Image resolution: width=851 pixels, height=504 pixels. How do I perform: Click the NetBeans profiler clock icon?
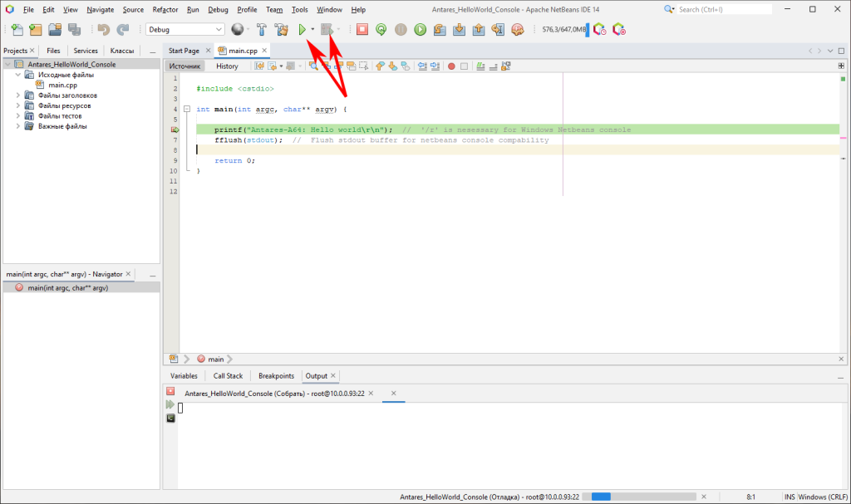pos(599,30)
